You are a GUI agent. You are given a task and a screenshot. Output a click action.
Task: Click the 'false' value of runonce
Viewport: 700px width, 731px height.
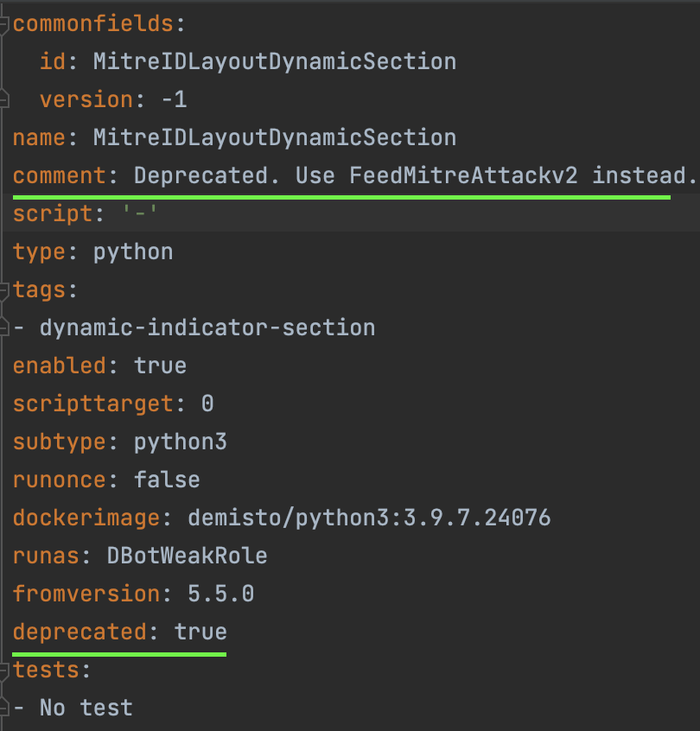coord(167,480)
